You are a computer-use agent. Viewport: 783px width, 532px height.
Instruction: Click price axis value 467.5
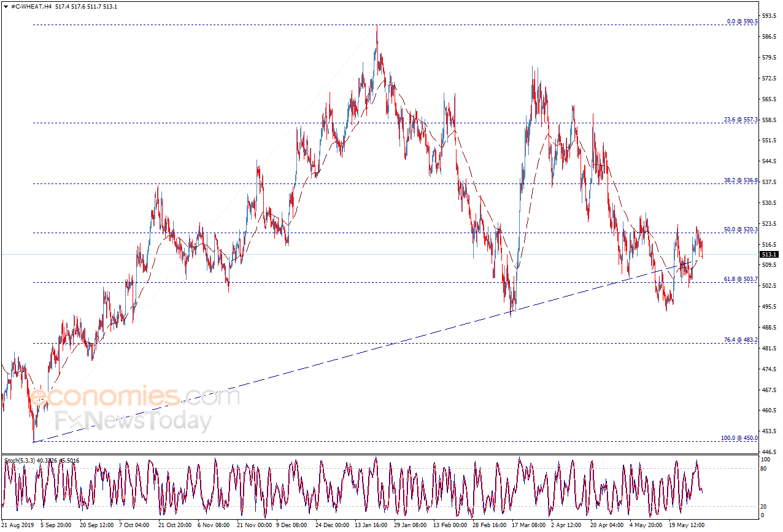pyautogui.click(x=769, y=390)
